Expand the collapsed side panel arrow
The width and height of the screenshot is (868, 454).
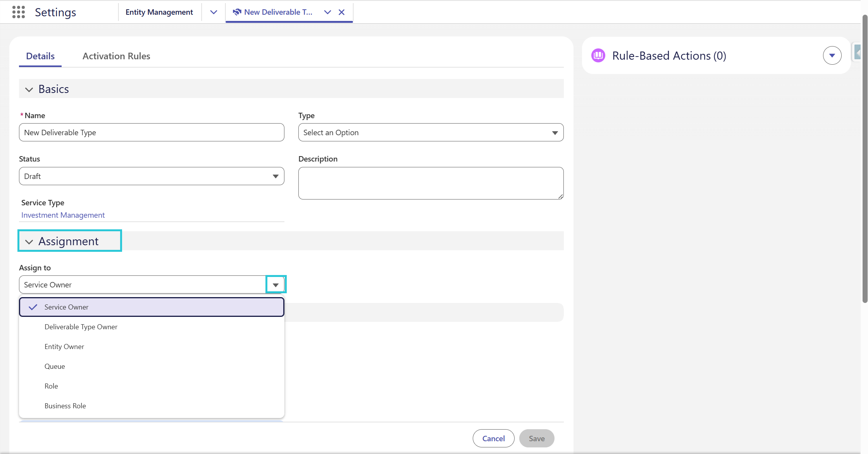[x=858, y=52]
